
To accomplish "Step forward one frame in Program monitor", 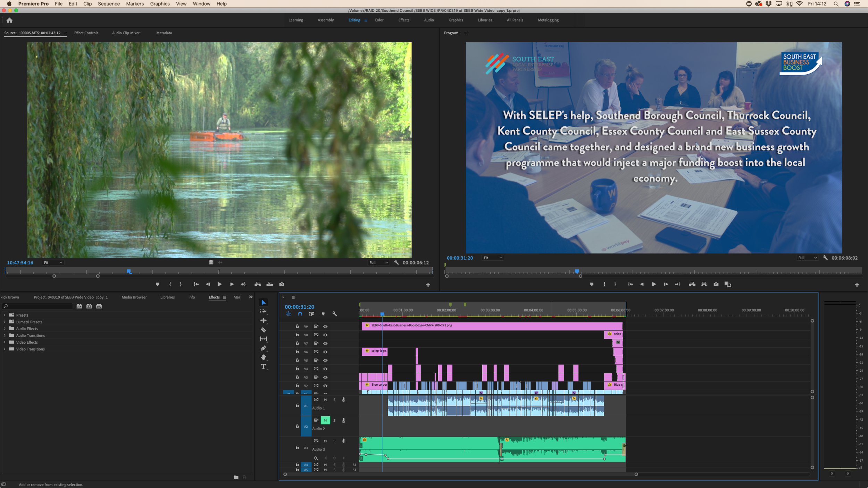I will [x=666, y=284].
